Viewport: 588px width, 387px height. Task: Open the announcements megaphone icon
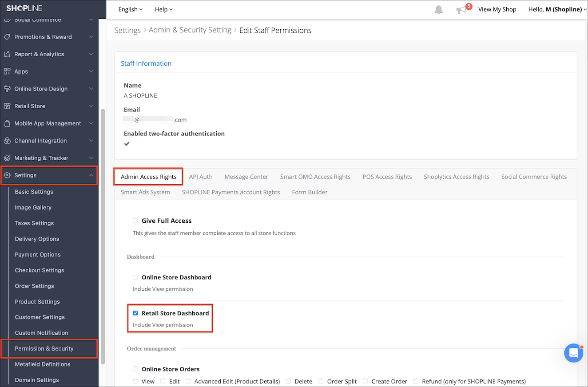[462, 10]
